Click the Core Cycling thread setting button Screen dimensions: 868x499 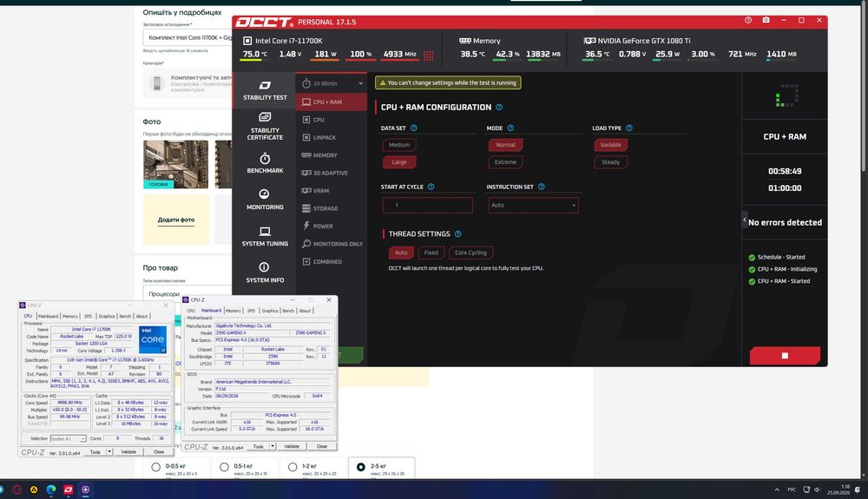coord(470,253)
